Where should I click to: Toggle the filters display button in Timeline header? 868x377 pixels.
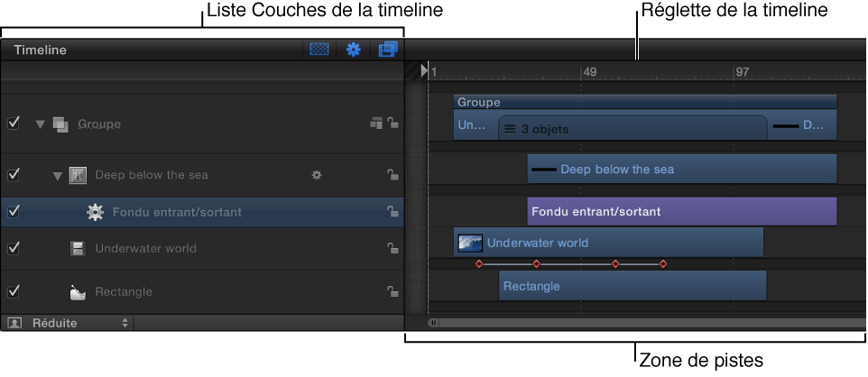click(387, 50)
